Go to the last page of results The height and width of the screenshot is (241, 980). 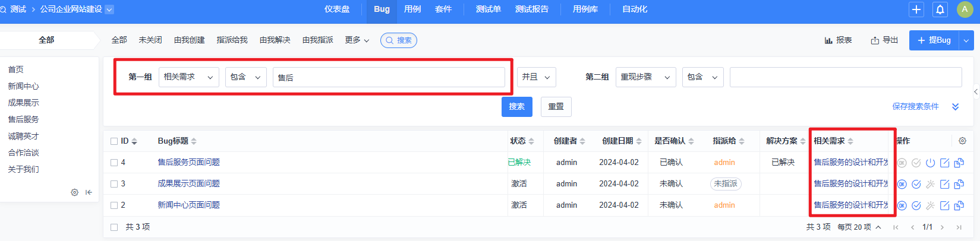pyautogui.click(x=959, y=227)
